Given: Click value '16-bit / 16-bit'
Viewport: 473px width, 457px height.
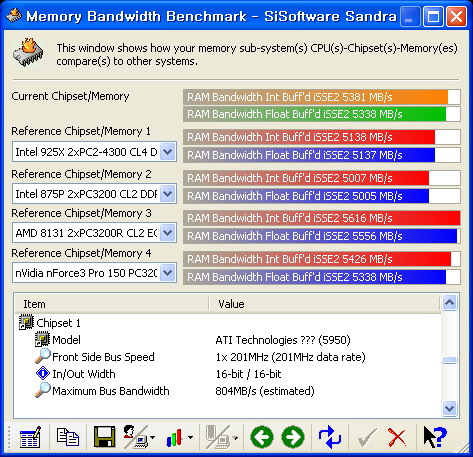Looking at the screenshot, I should (248, 374).
